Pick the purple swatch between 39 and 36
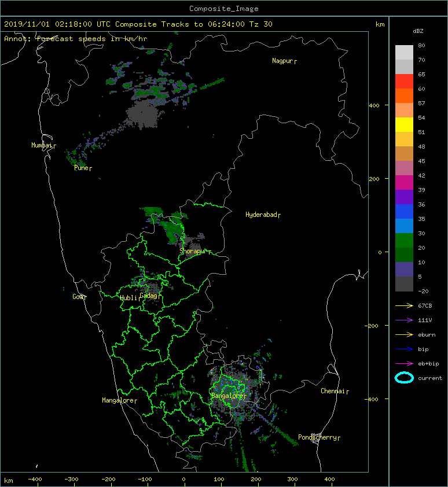 coord(404,197)
